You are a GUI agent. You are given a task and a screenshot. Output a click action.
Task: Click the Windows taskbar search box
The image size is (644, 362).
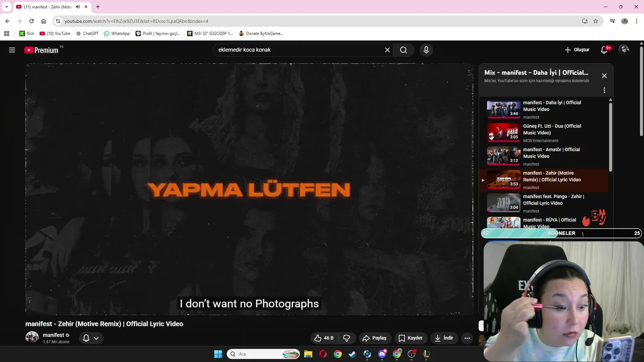point(263,354)
